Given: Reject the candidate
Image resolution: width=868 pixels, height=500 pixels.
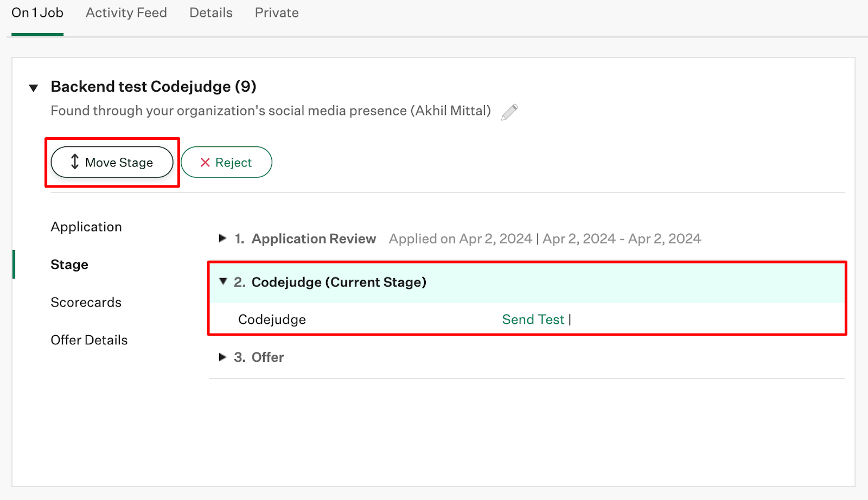Looking at the screenshot, I should point(226,162).
